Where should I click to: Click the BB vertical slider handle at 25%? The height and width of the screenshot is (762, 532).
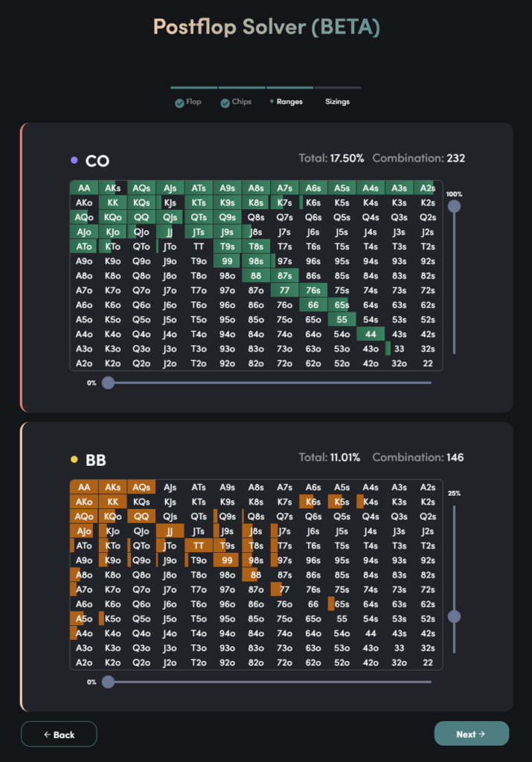454,617
